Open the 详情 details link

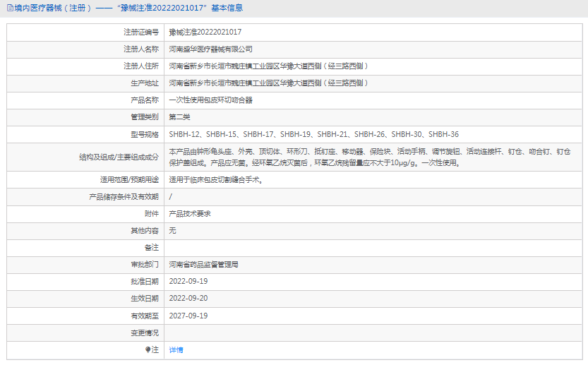176,349
